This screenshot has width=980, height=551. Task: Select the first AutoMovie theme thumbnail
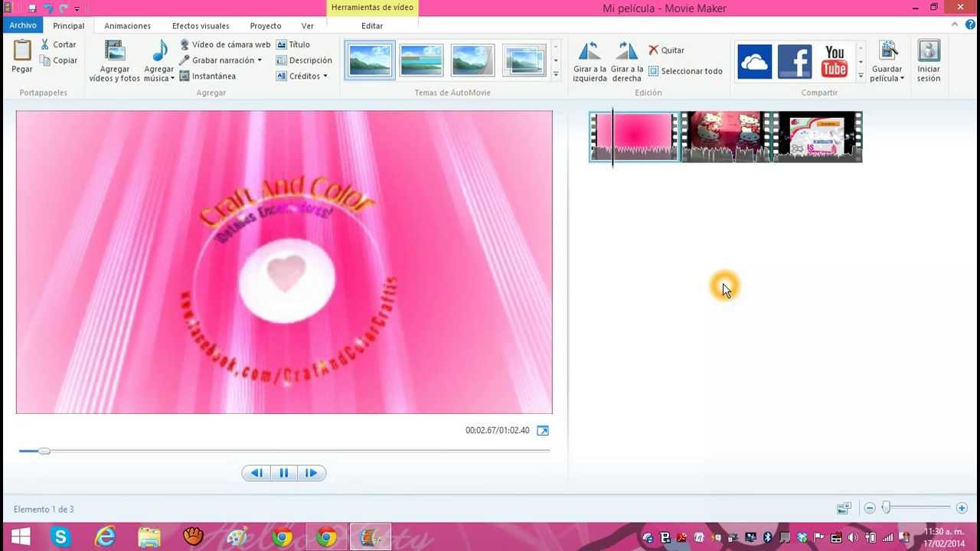pyautogui.click(x=370, y=60)
